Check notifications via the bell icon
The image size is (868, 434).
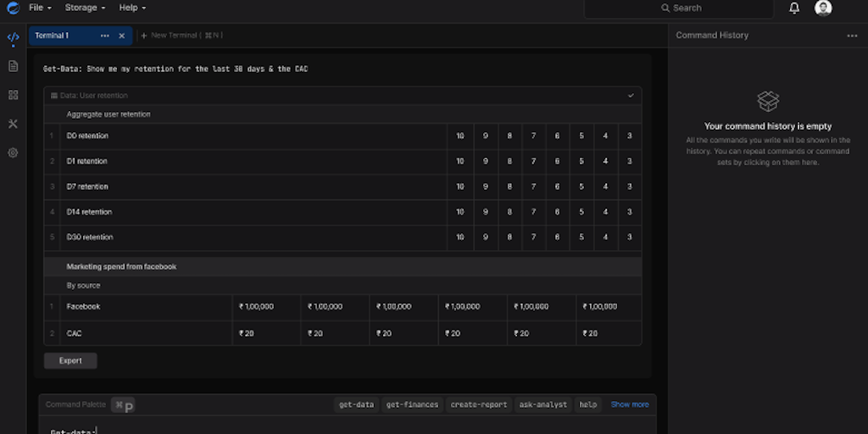click(x=794, y=8)
